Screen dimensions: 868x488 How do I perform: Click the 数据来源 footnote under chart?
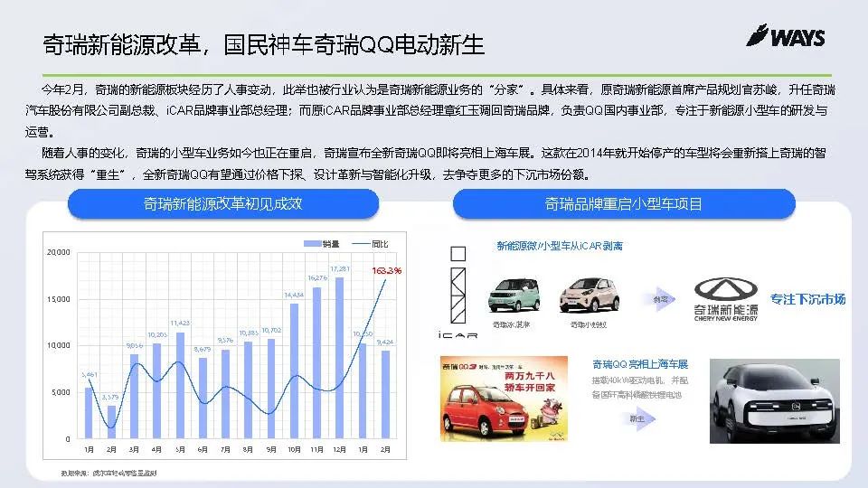click(x=109, y=473)
